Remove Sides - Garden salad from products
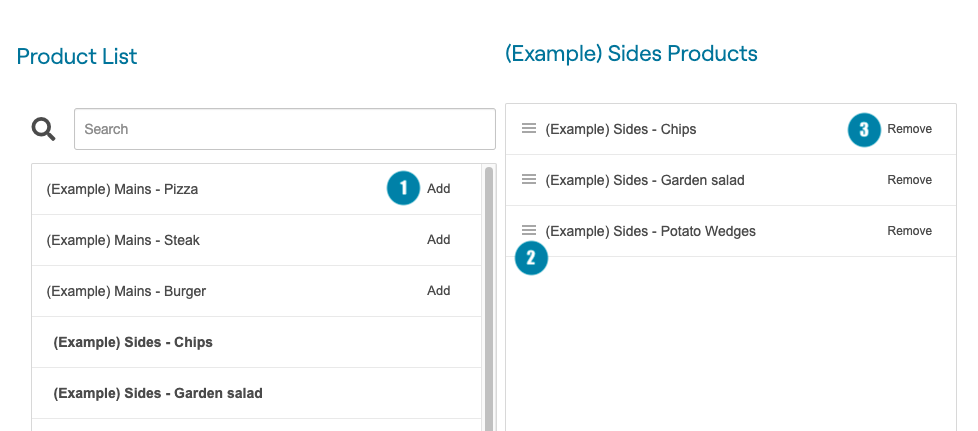This screenshot has height=431, width=978. click(909, 180)
